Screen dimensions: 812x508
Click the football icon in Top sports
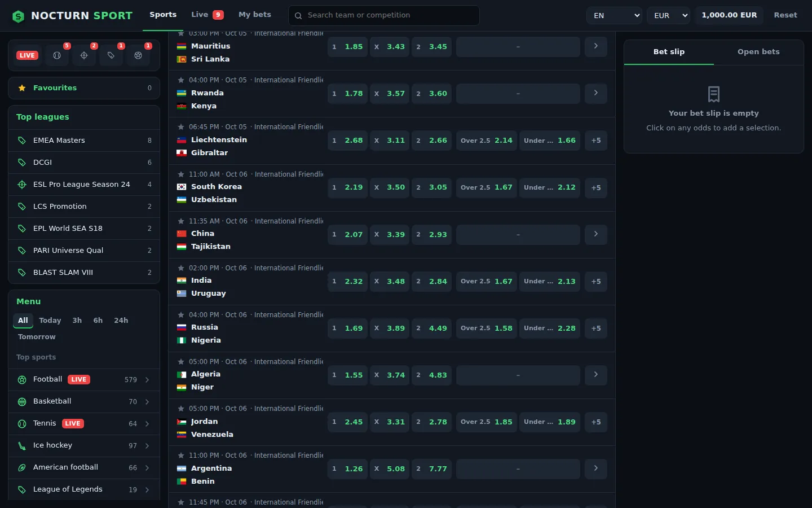pos(22,380)
